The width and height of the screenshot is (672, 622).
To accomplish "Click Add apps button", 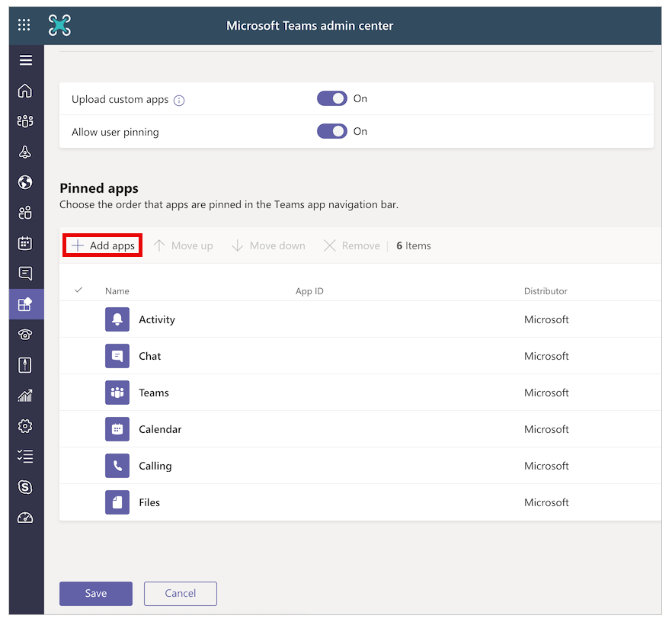I will (x=103, y=245).
